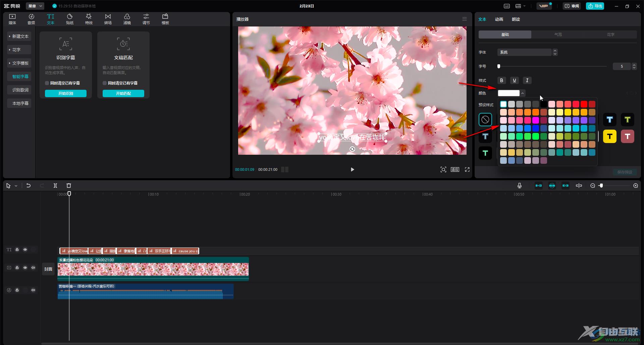Open the 特效 effects panel
Viewport: 644px width, 345px height.
tap(89, 19)
